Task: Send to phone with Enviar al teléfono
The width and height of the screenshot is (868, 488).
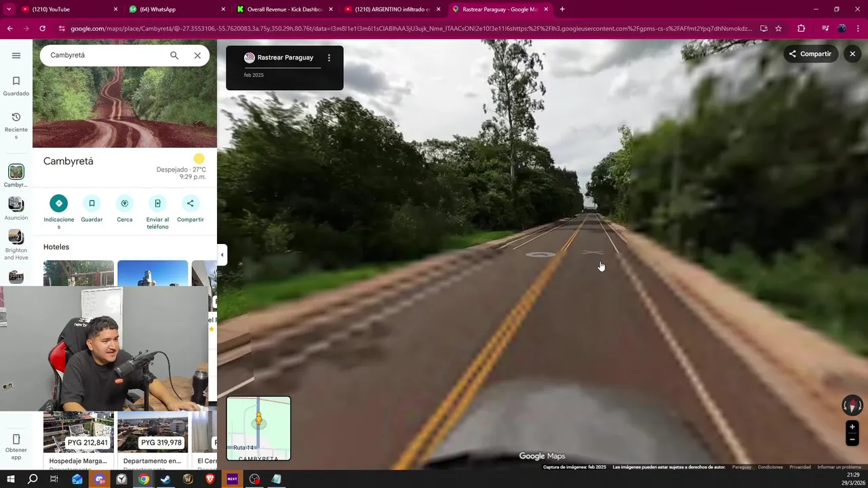Action: 157,212
